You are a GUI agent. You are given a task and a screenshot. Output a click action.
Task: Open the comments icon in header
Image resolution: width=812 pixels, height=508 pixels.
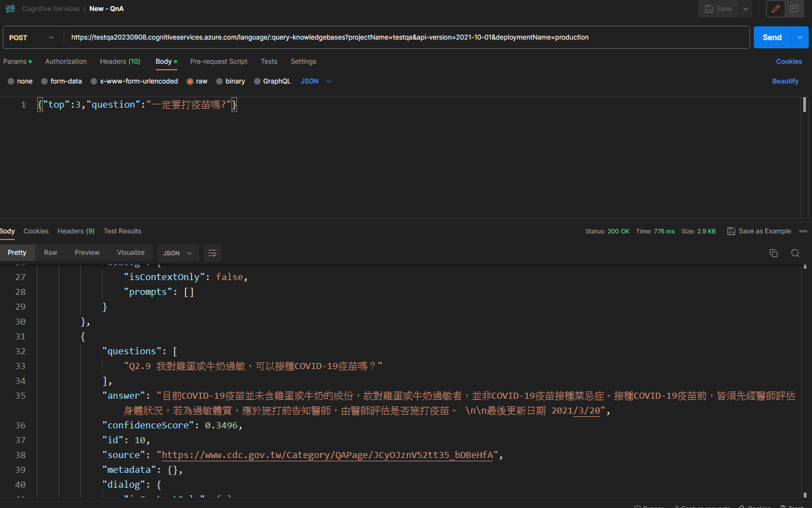click(794, 9)
